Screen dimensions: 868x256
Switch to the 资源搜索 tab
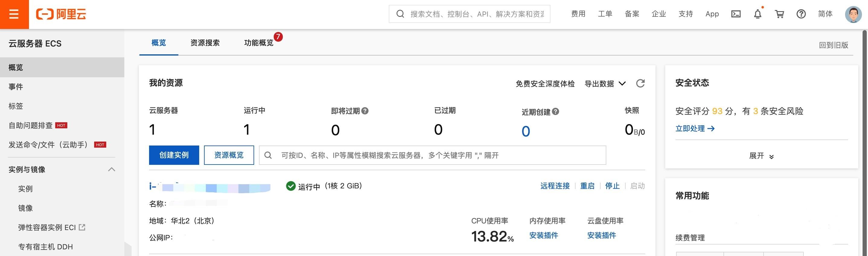(205, 43)
